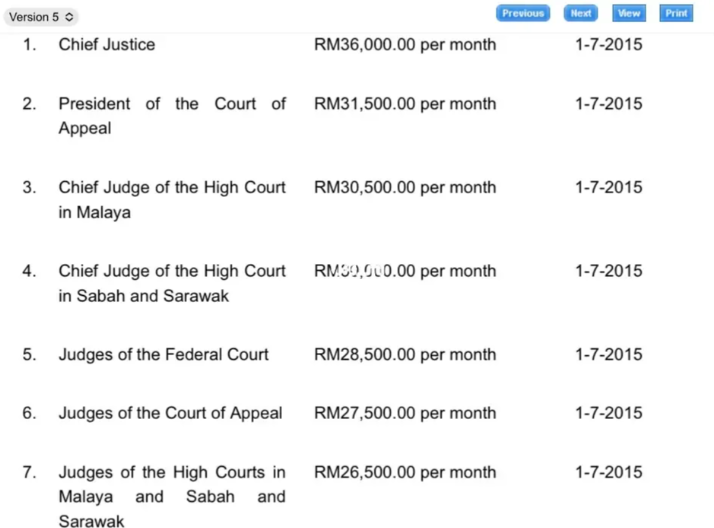Select the Chief Justice row text
Screen dimensions: 714x528
[107, 45]
